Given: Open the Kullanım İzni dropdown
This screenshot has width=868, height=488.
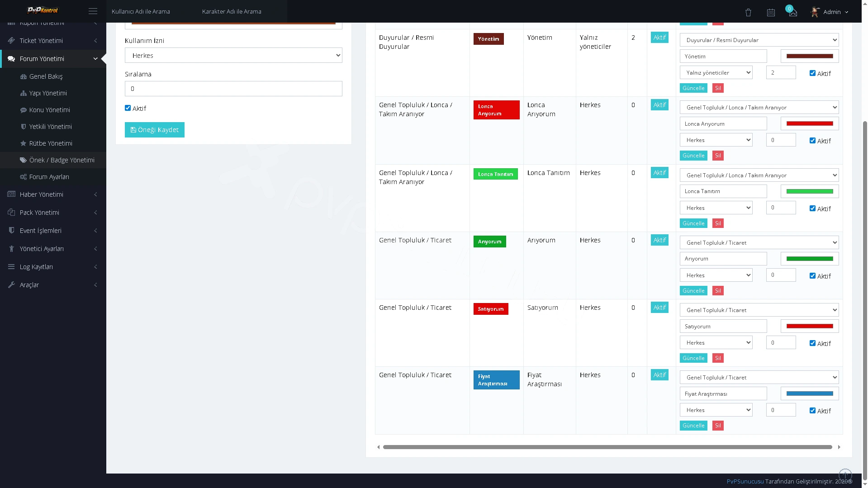Looking at the screenshot, I should (233, 56).
